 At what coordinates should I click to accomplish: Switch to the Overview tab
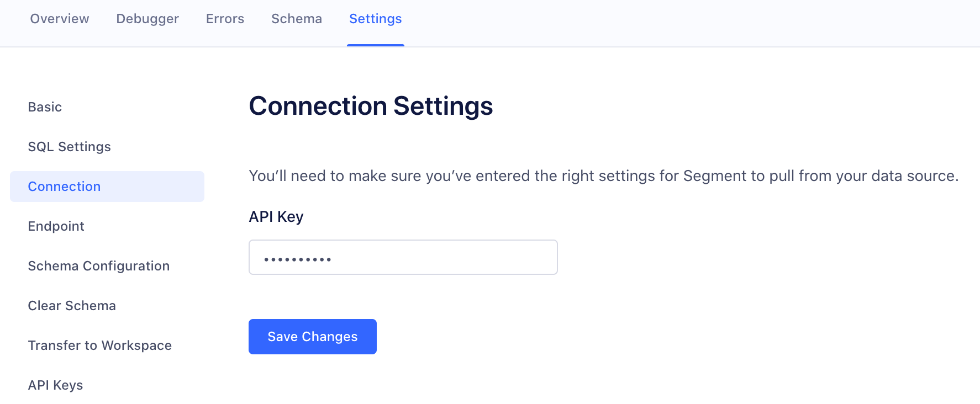click(59, 18)
